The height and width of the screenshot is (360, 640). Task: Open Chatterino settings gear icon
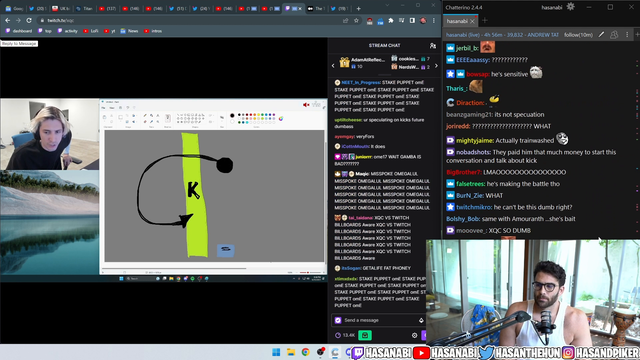(x=571, y=7)
